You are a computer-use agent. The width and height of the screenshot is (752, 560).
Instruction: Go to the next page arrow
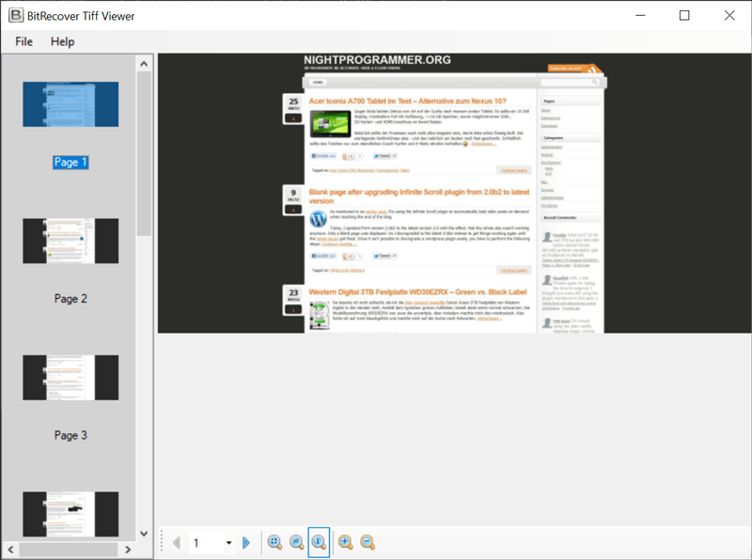[246, 543]
